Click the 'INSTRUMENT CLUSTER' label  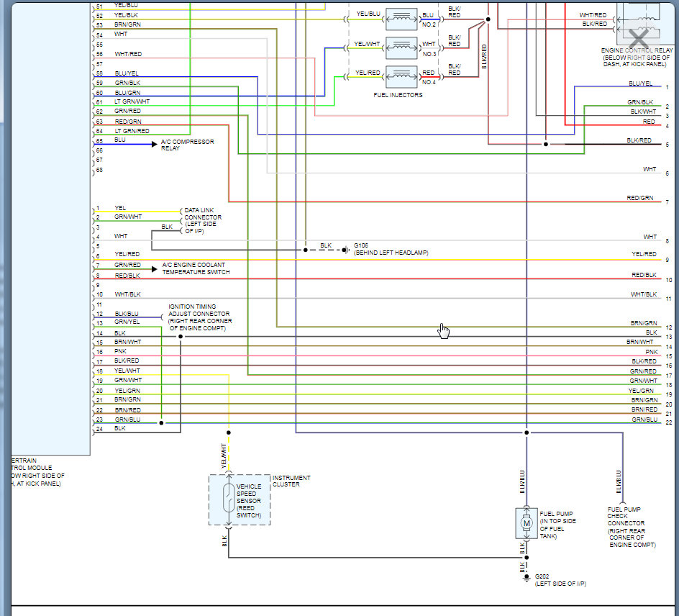[291, 481]
